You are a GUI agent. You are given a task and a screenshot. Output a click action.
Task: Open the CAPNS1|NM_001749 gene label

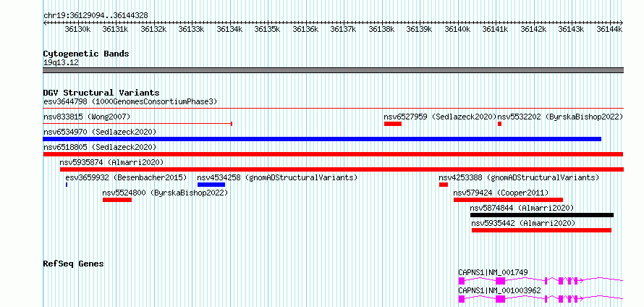[493, 272]
